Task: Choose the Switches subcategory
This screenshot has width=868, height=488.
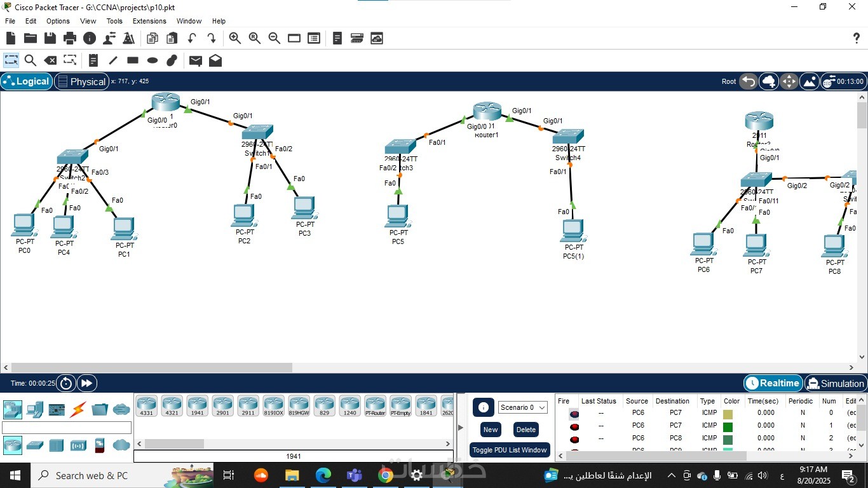Action: 35,445
